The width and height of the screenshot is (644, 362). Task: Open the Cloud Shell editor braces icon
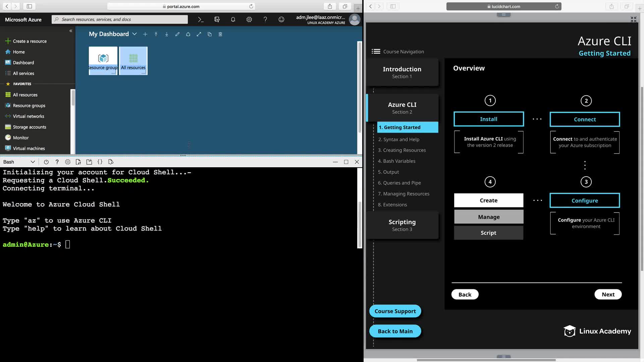100,162
